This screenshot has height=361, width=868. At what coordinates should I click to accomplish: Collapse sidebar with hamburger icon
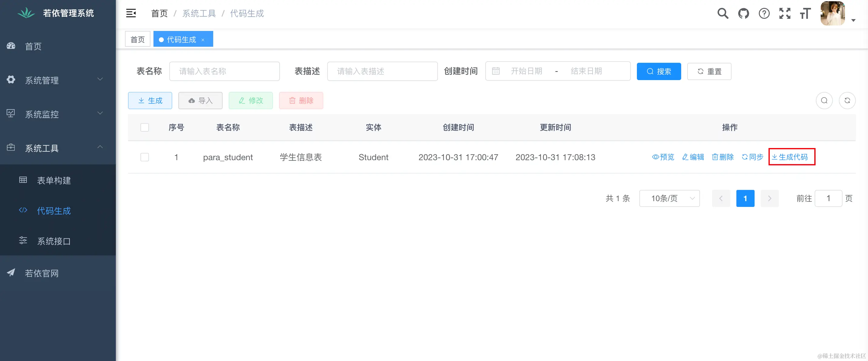(131, 13)
